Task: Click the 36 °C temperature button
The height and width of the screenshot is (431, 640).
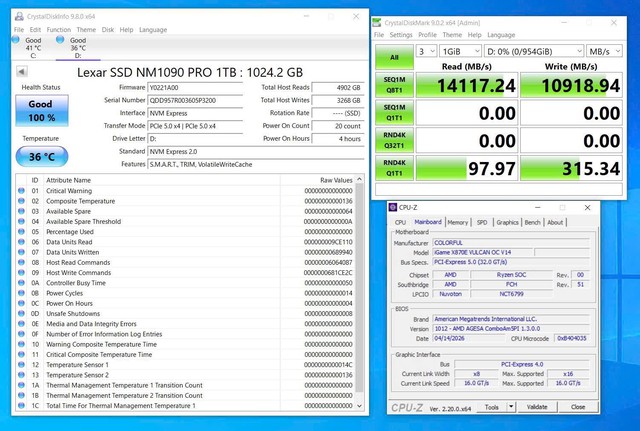Action: pyautogui.click(x=42, y=156)
